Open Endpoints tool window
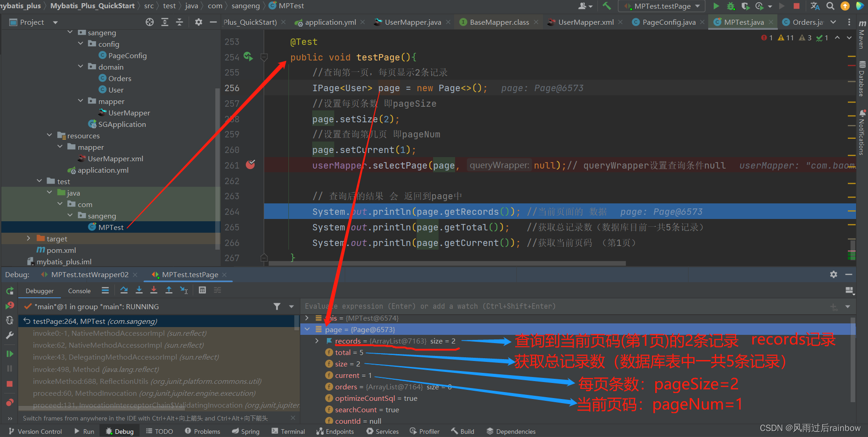This screenshot has width=868, height=437. 335,432
